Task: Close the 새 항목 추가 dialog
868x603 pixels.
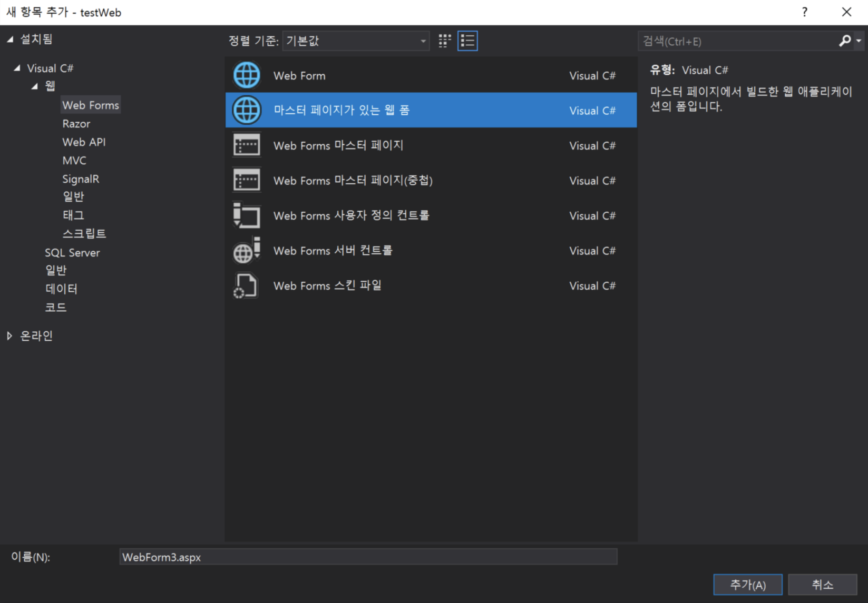Action: (846, 12)
